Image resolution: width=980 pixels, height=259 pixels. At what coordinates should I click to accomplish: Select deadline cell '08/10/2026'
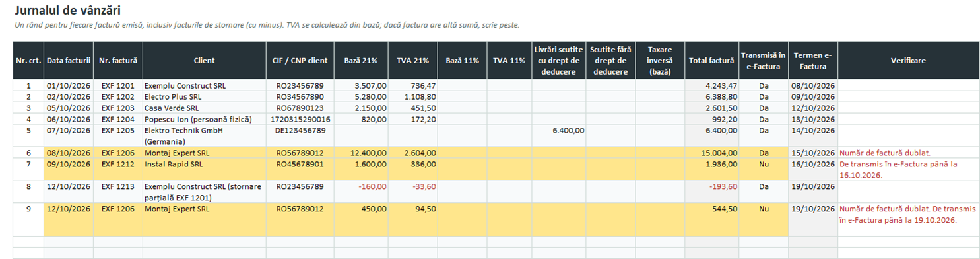click(813, 85)
